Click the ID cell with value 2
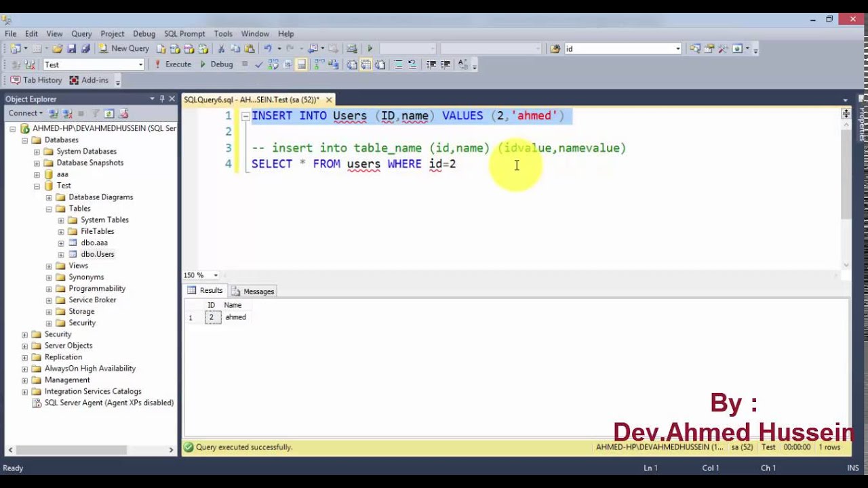The height and width of the screenshot is (488, 868). coord(212,317)
